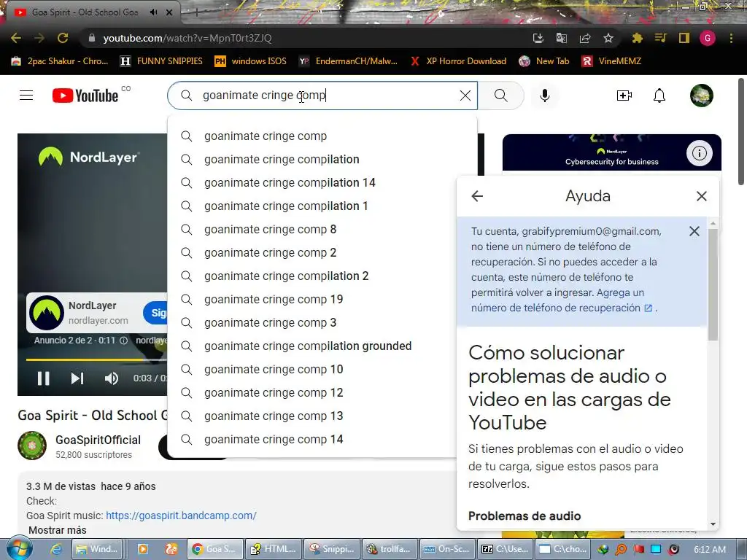The height and width of the screenshot is (560, 747).
Task: Click the install app icon in address bar
Action: 538,38
